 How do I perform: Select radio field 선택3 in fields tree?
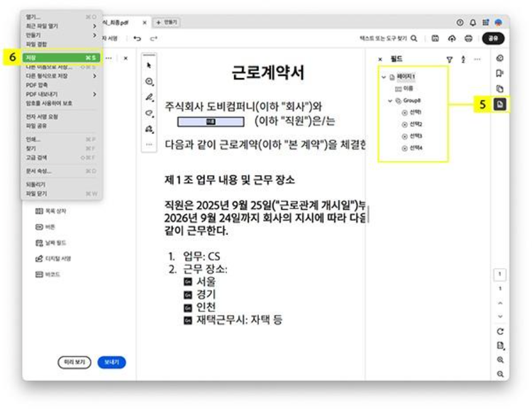(x=411, y=136)
